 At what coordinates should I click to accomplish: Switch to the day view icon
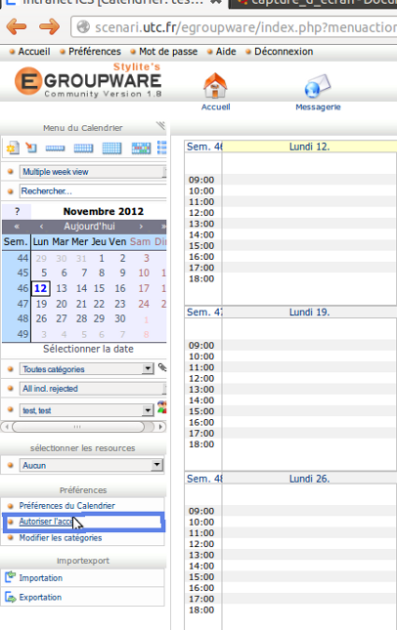coord(55,148)
